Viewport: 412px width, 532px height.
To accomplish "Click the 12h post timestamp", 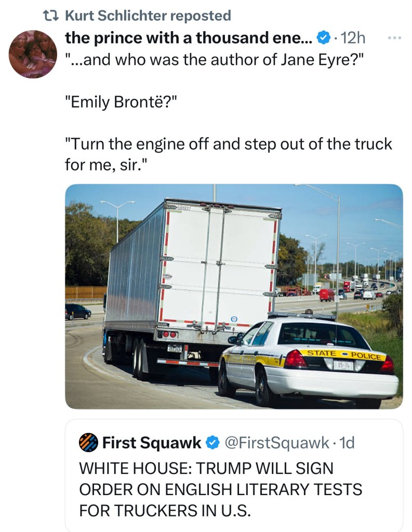I will coord(354,38).
